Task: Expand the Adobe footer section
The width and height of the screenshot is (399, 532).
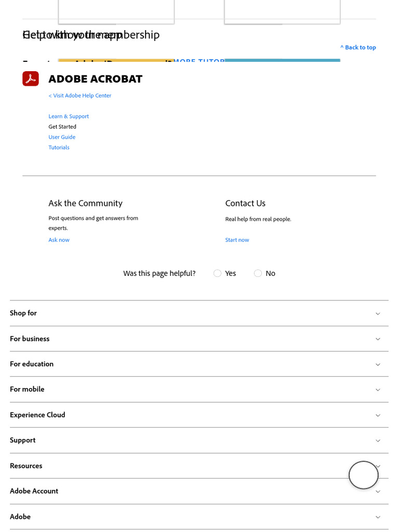Action: [199, 517]
